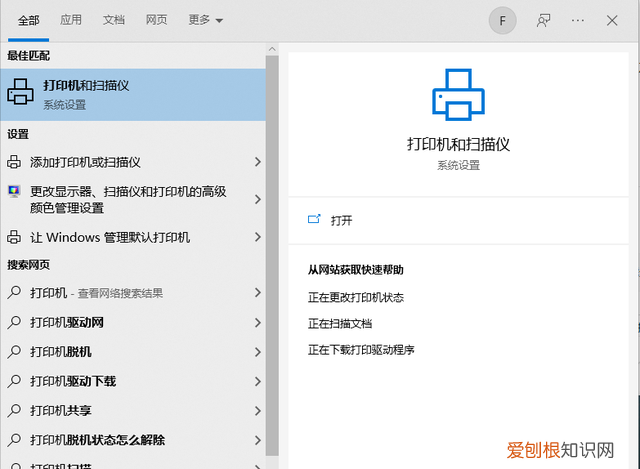Expand arrow for 打印机驱动下载
The image size is (640, 469).
[x=258, y=381]
